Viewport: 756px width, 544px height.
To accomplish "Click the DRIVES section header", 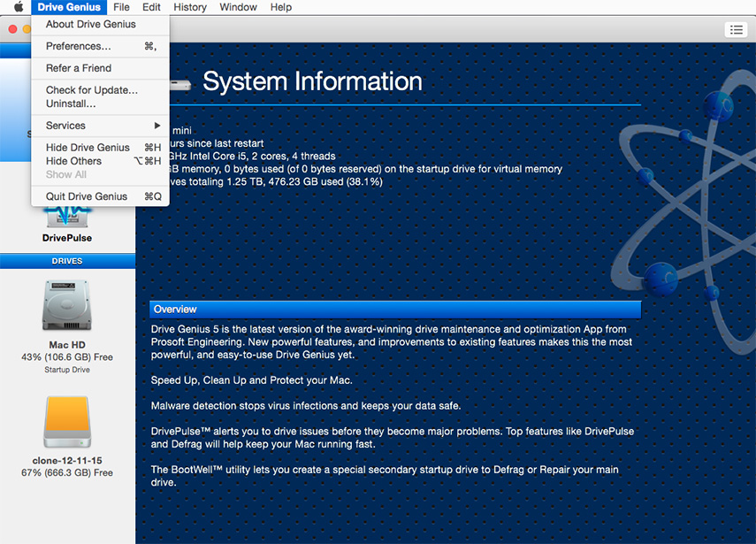I will 67,261.
